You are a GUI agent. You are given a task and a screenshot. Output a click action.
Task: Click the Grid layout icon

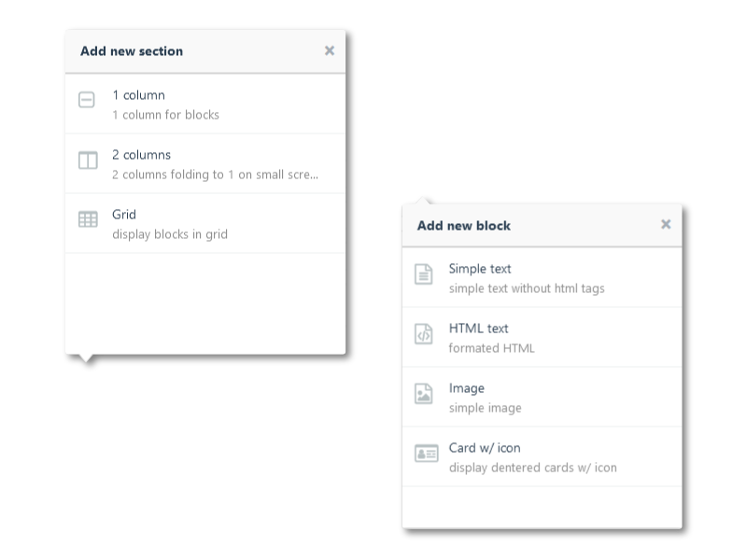tap(88, 219)
